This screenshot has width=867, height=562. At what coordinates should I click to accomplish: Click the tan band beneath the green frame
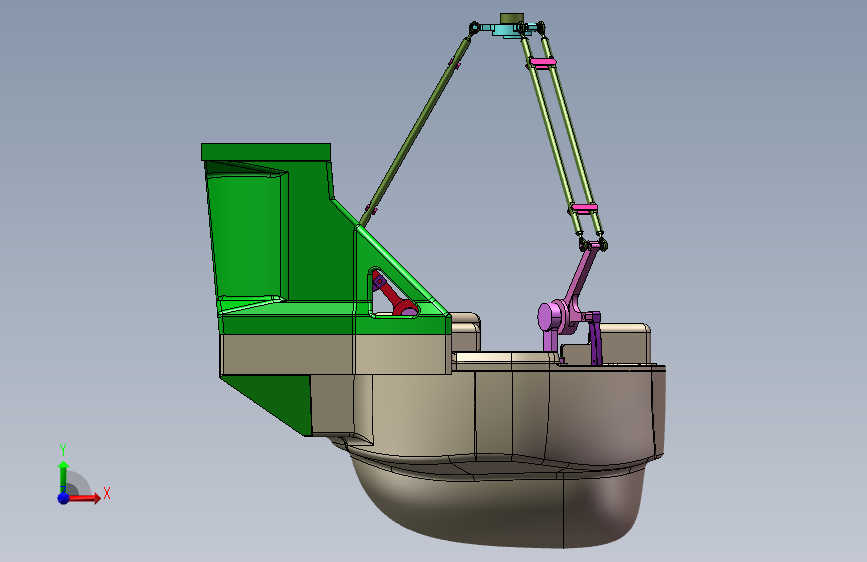click(x=336, y=354)
